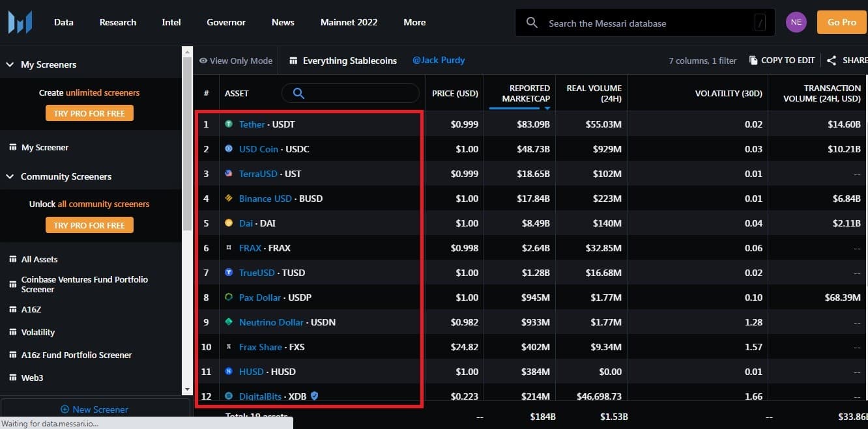The image size is (868, 429).
Task: Click the sidebar scrollbar down arrow
Action: click(x=188, y=389)
